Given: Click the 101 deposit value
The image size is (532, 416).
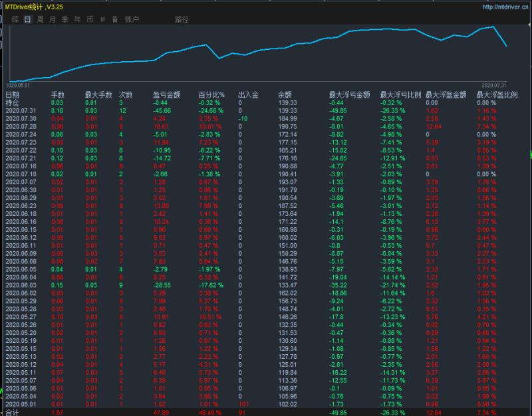Looking at the screenshot, I should (243, 404).
